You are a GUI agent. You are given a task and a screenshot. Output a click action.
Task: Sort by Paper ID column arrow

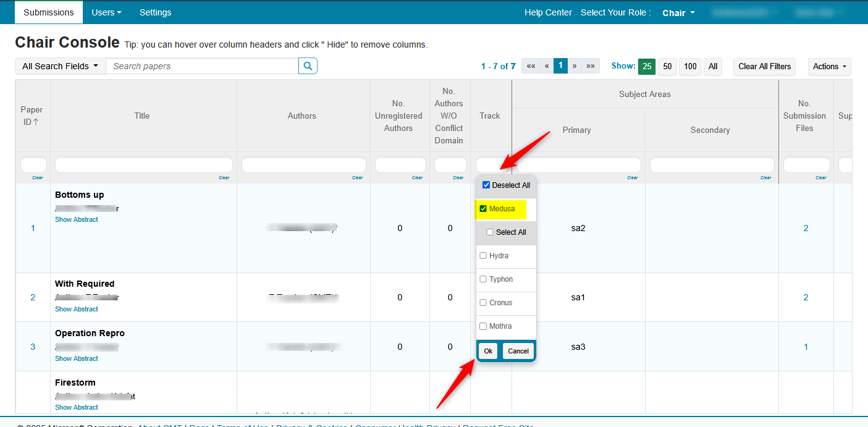(35, 122)
